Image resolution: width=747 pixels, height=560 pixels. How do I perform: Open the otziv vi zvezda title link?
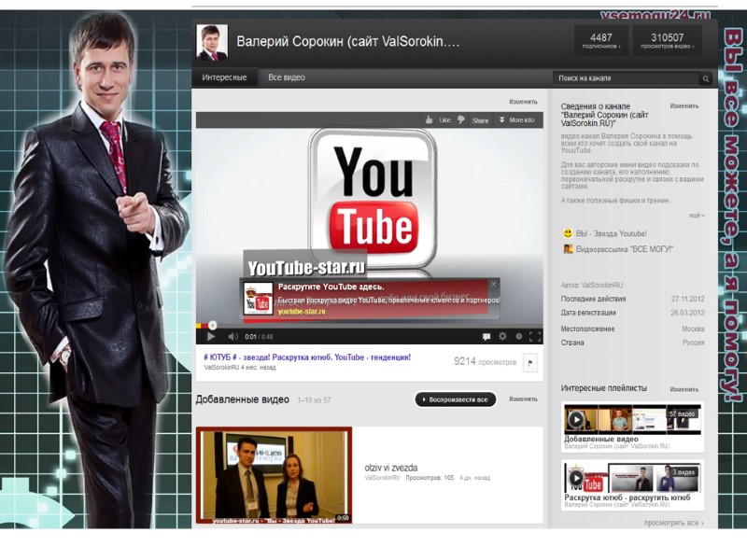(391, 468)
